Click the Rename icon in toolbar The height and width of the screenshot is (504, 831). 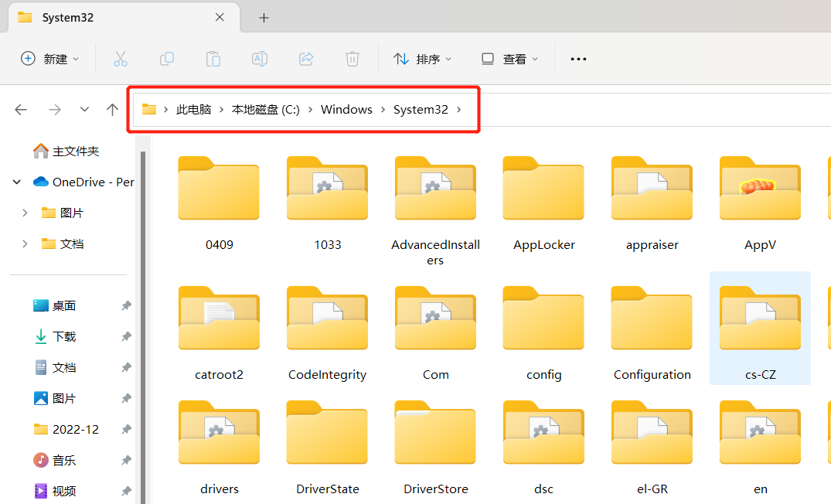(x=260, y=59)
